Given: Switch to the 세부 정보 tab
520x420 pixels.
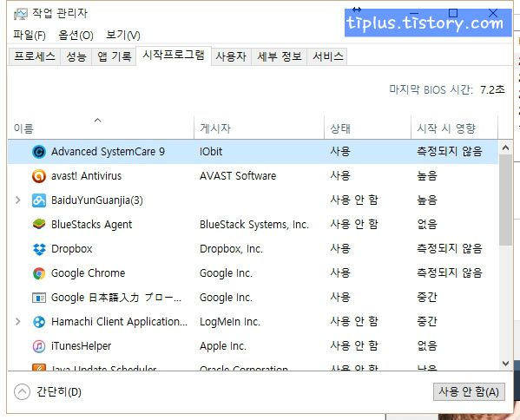Looking at the screenshot, I should click(x=280, y=56).
